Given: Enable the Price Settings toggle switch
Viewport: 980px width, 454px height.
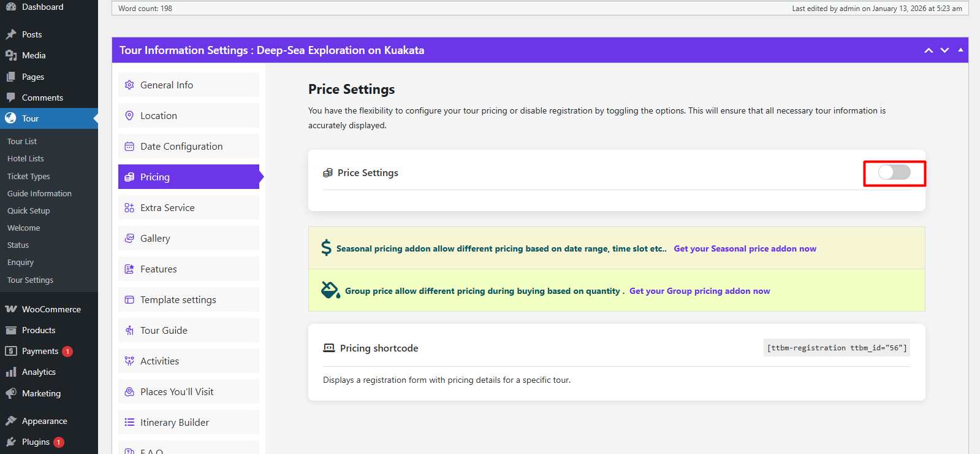Looking at the screenshot, I should 894,173.
